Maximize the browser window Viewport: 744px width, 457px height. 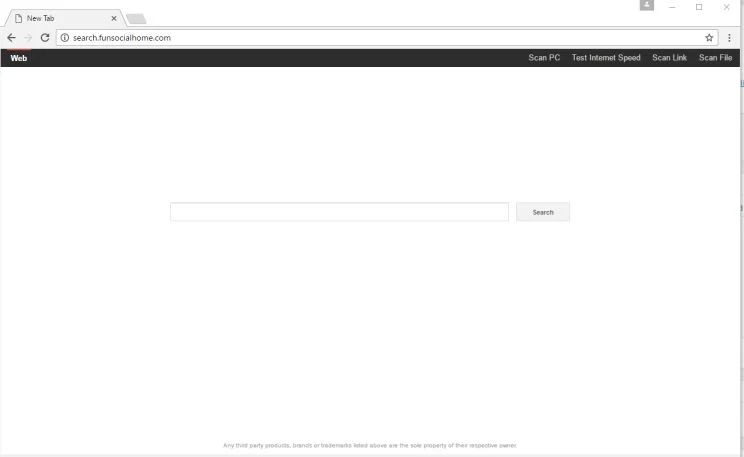click(x=699, y=7)
